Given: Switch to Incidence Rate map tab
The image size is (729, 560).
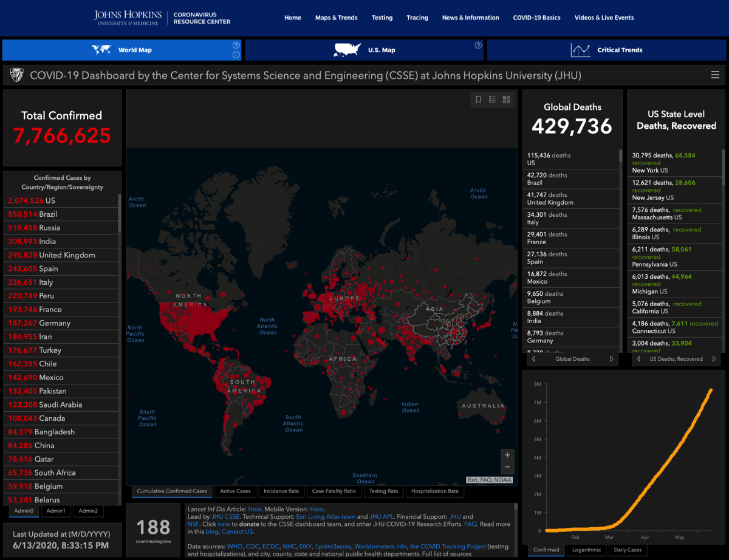Looking at the screenshot, I should pyautogui.click(x=281, y=491).
